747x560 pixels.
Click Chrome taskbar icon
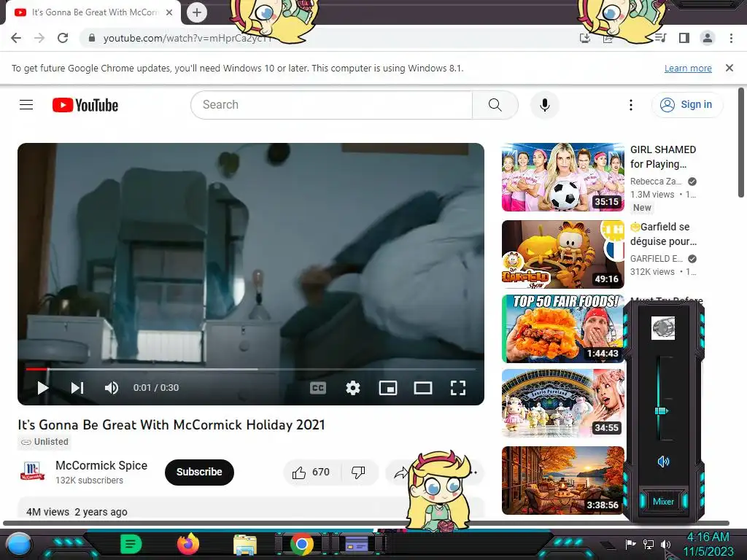coord(301,544)
